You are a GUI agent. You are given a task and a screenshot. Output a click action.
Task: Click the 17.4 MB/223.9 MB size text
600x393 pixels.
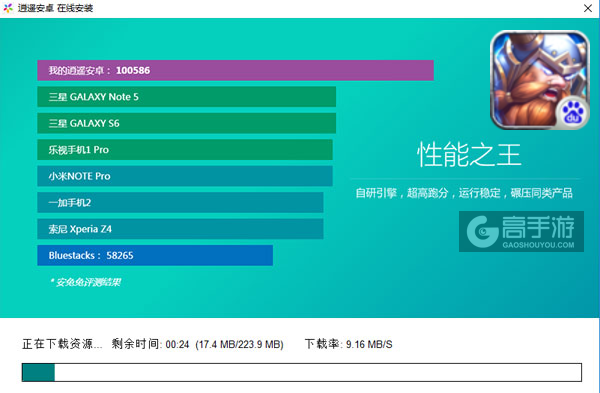pyautogui.click(x=240, y=344)
